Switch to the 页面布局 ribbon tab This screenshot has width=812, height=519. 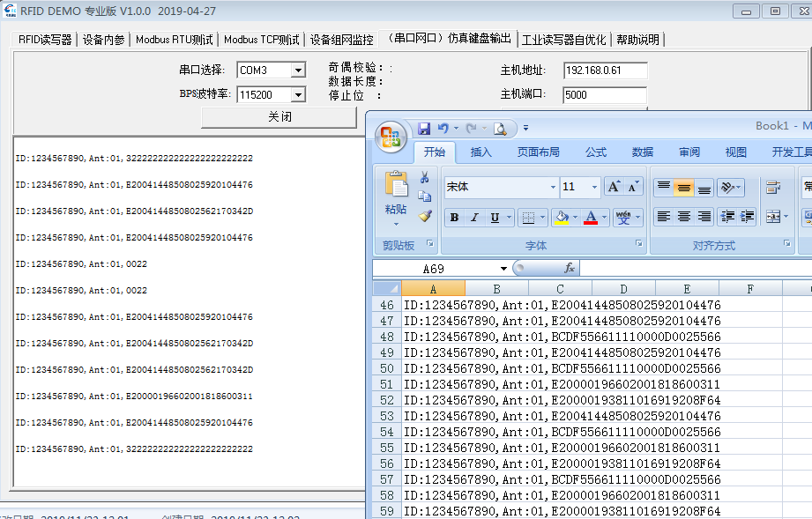(538, 152)
